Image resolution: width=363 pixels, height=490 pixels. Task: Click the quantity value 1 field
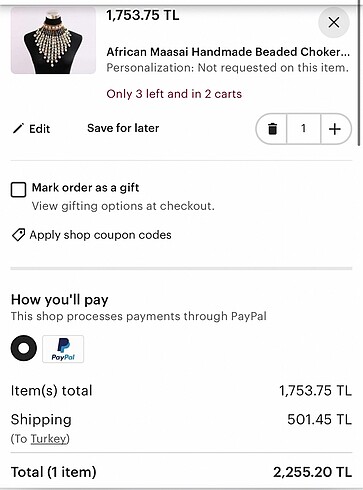point(303,129)
